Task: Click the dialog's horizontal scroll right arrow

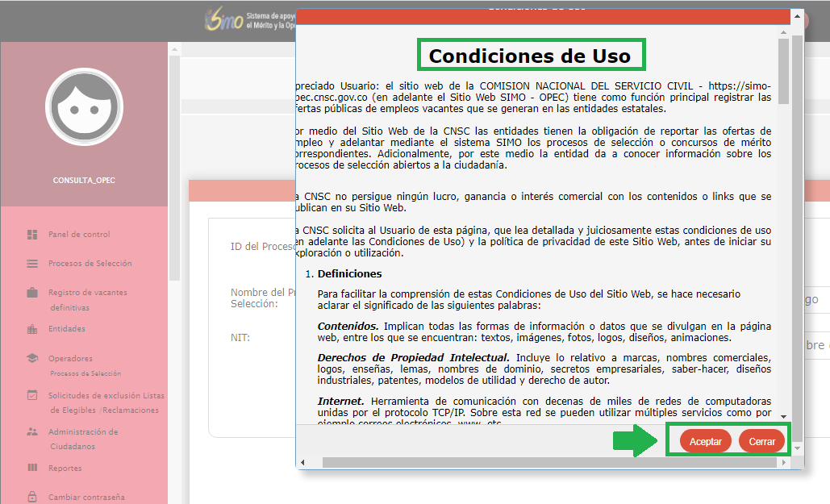Action: pos(785,463)
